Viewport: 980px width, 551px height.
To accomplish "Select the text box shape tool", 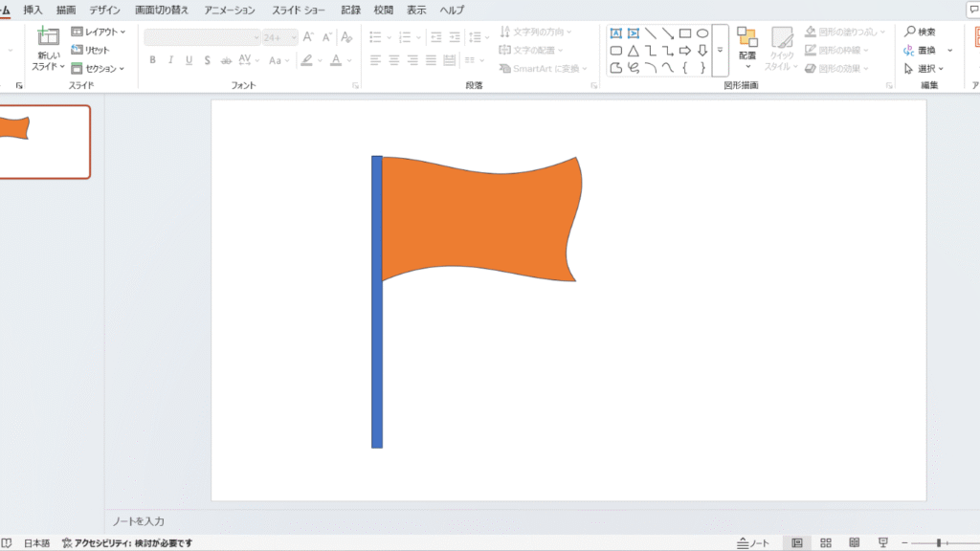I will tap(615, 33).
